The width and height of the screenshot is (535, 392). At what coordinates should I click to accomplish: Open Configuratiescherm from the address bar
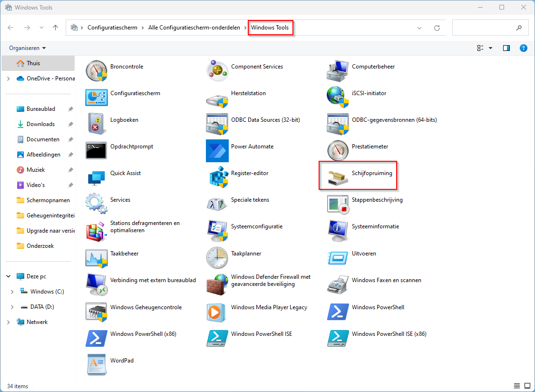112,28
